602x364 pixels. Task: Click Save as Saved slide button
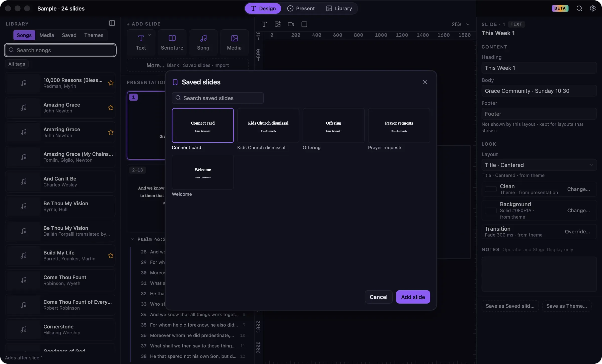510,306
